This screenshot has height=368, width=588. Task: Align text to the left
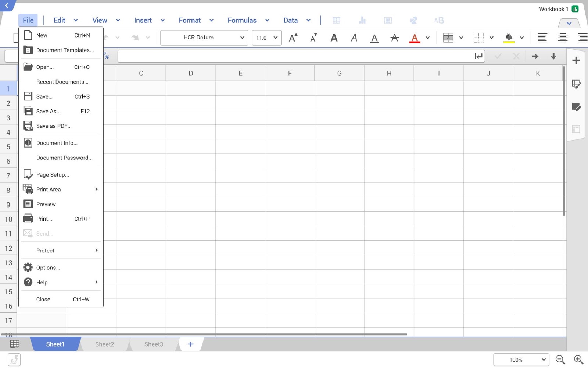[x=542, y=38]
